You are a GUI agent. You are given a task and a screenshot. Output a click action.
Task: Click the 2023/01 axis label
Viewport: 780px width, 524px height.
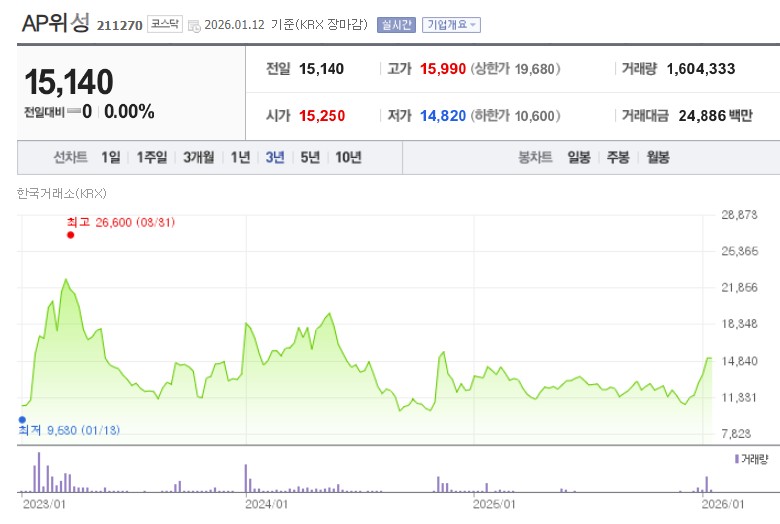(44, 504)
